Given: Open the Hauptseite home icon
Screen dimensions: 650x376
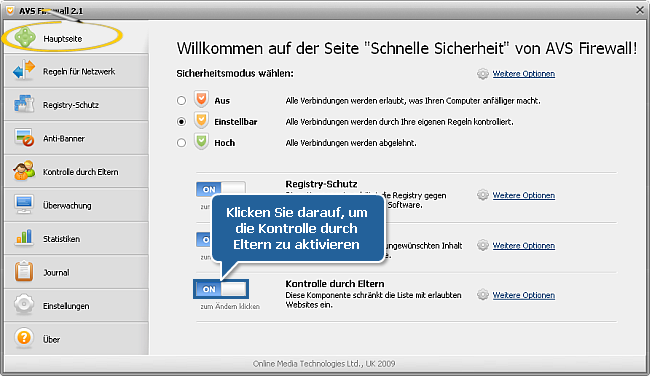Looking at the screenshot, I should (25, 37).
